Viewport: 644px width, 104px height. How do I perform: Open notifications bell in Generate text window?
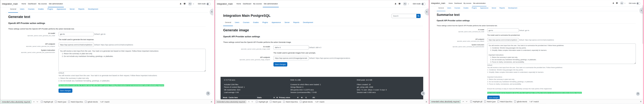pos(180,4)
